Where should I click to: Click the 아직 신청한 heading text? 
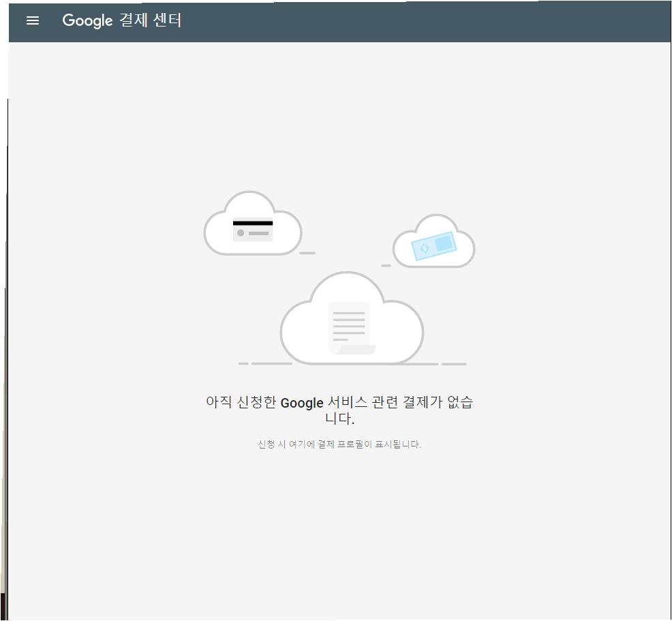pyautogui.click(x=241, y=403)
